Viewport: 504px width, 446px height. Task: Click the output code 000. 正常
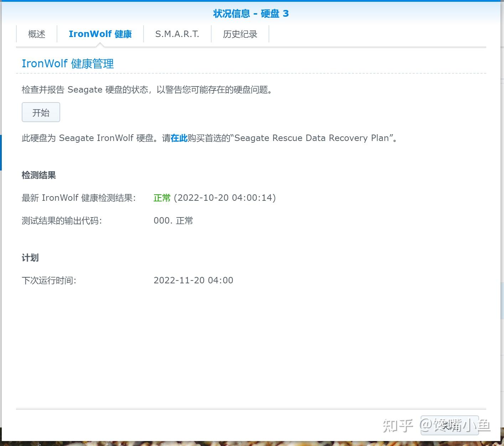[173, 220]
